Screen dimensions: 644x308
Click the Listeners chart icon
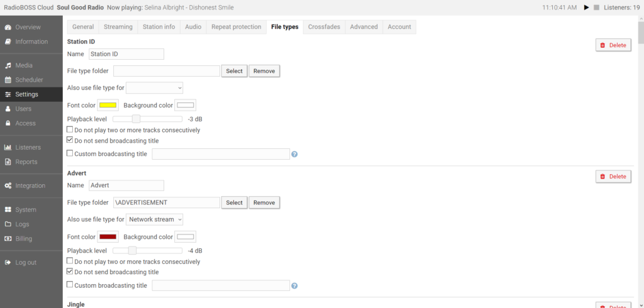8,147
